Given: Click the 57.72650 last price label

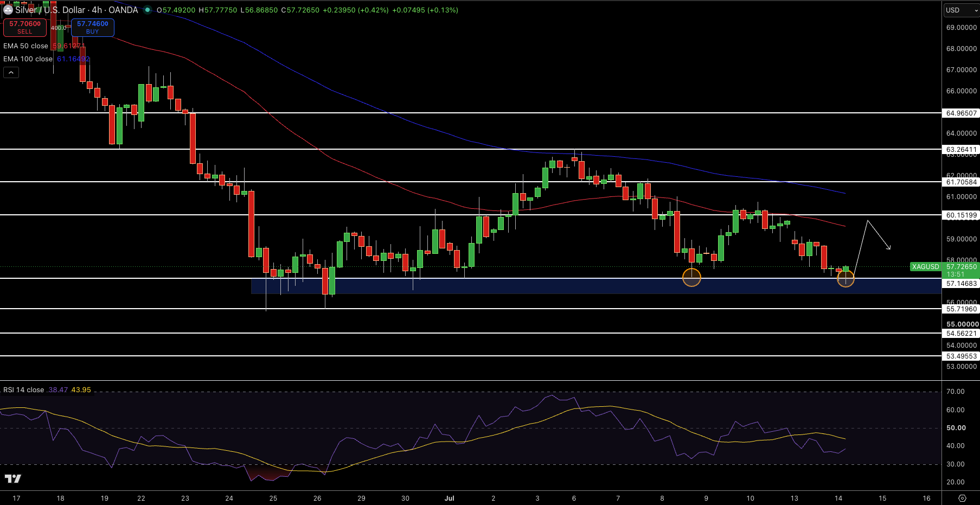Looking at the screenshot, I should click(962, 267).
